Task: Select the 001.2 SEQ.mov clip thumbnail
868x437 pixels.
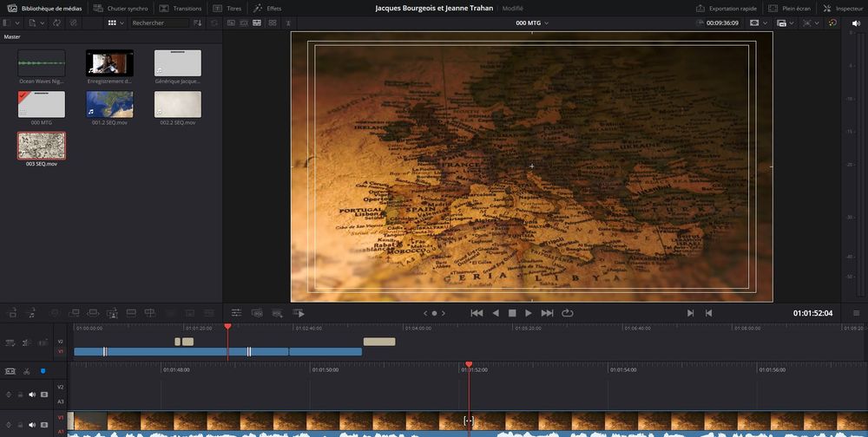Action: tap(109, 104)
